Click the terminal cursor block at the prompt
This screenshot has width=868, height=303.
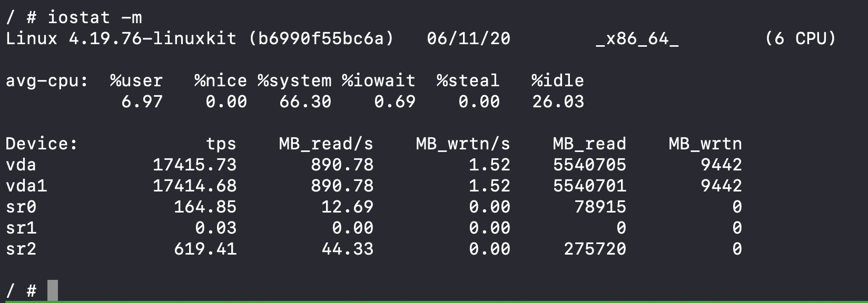pos(52,290)
